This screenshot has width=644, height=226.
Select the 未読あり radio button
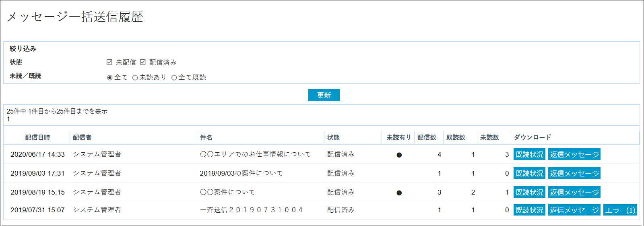click(135, 78)
